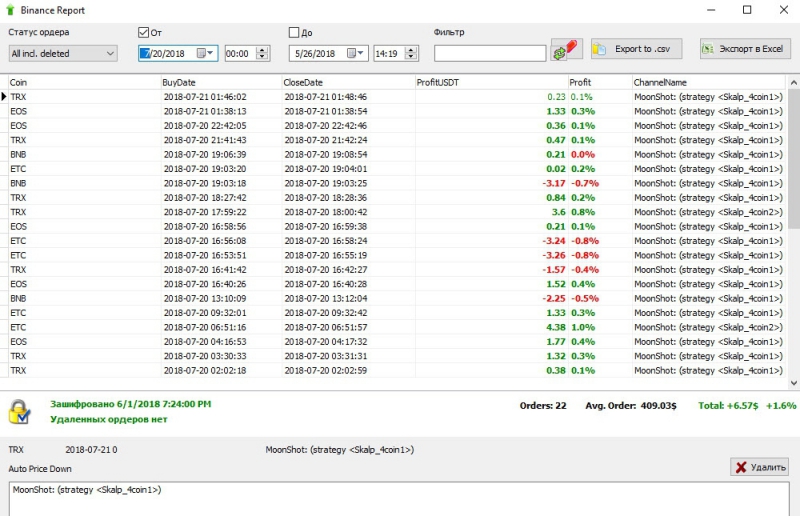Click the filter refresh icon button

click(x=566, y=50)
